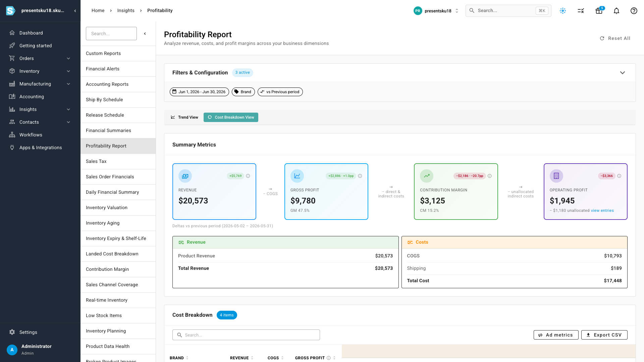The height and width of the screenshot is (362, 644).
Task: Click the Revenue delta info icon
Action: tap(248, 176)
